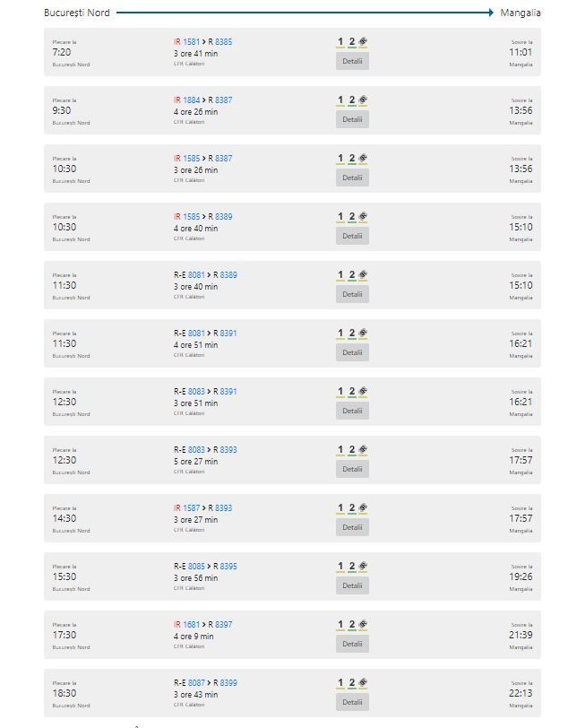Open the R 8395 train link
Viewport: 577px width, 728px height.
point(225,567)
